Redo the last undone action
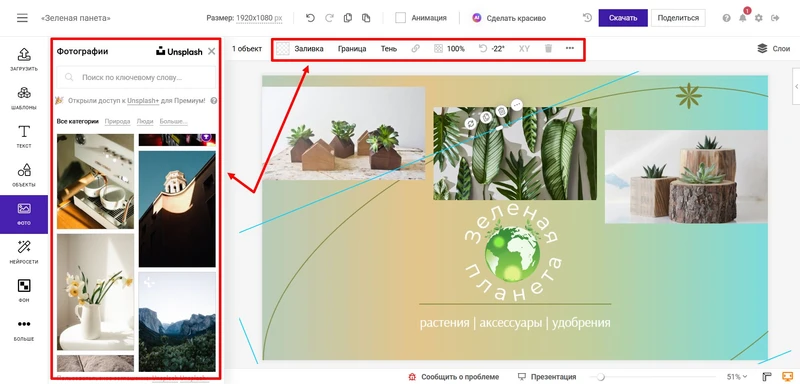 pyautogui.click(x=329, y=18)
